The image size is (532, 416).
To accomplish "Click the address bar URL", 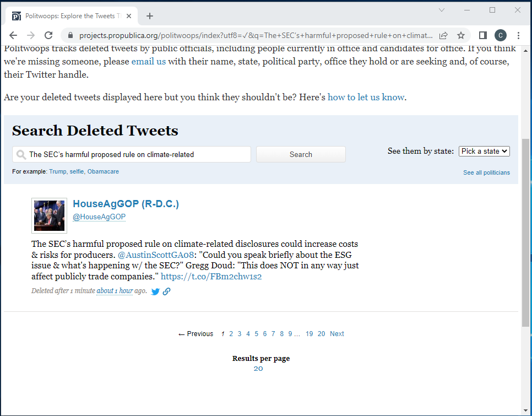I will click(x=256, y=35).
